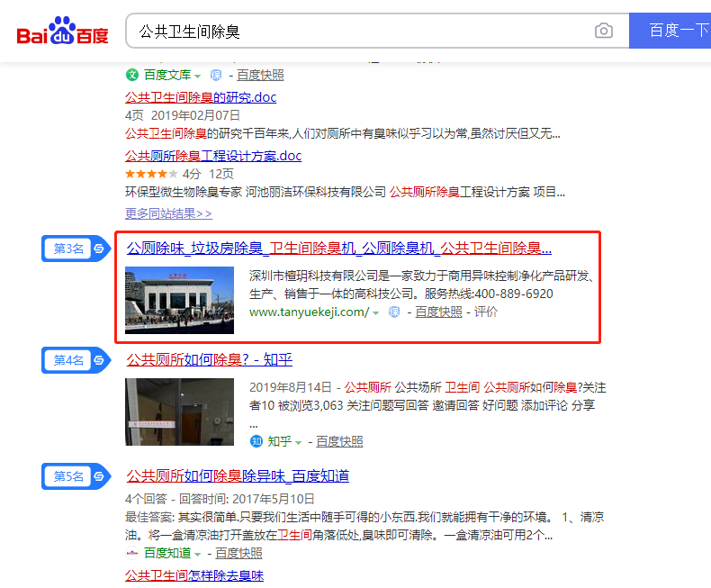Click restroom thumbnail of 知乎 result
The image size is (711, 588).
[180, 412]
